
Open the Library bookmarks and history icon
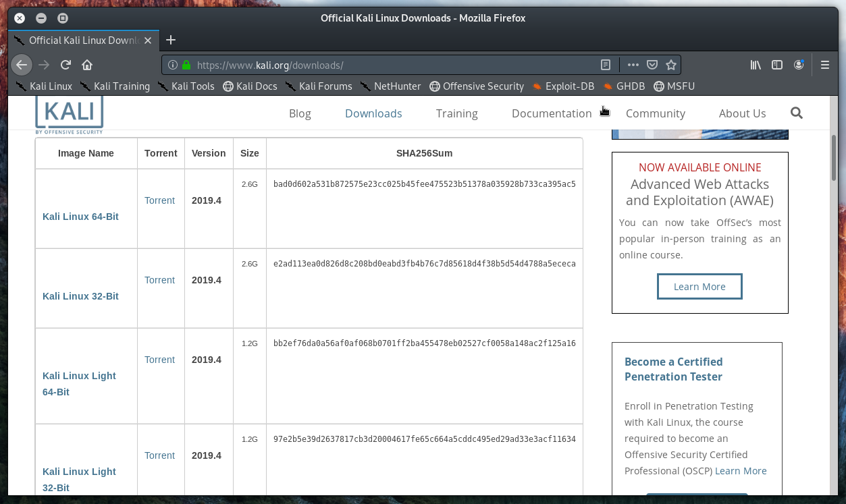coord(756,65)
